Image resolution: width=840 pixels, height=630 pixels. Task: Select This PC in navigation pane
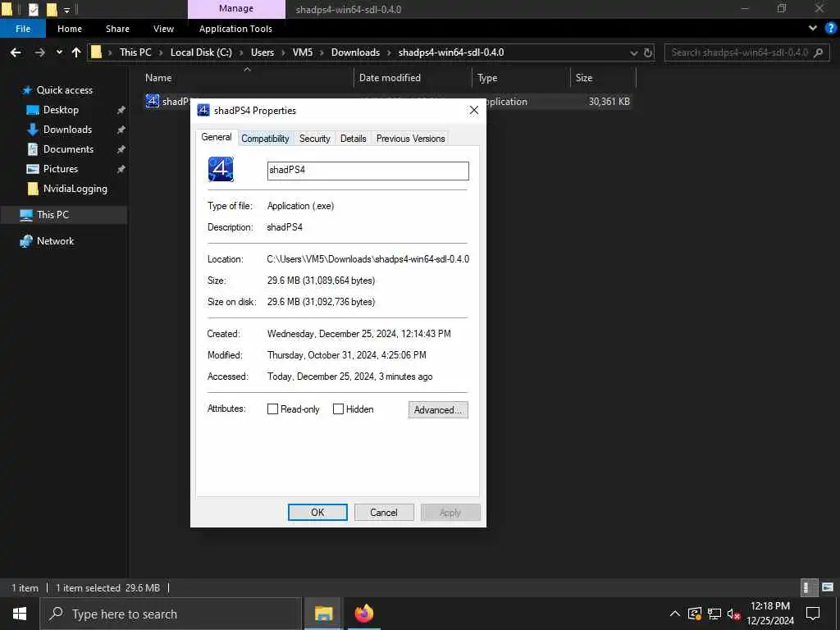pyautogui.click(x=52, y=215)
